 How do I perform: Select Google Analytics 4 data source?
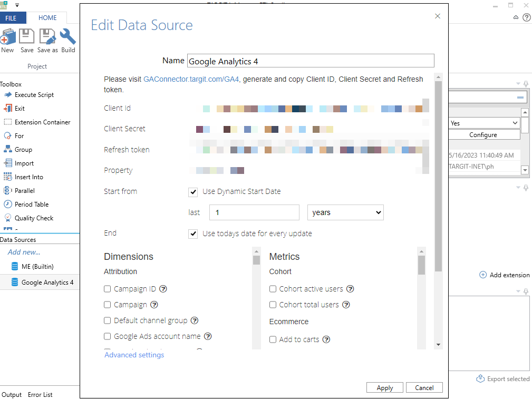[x=42, y=283]
